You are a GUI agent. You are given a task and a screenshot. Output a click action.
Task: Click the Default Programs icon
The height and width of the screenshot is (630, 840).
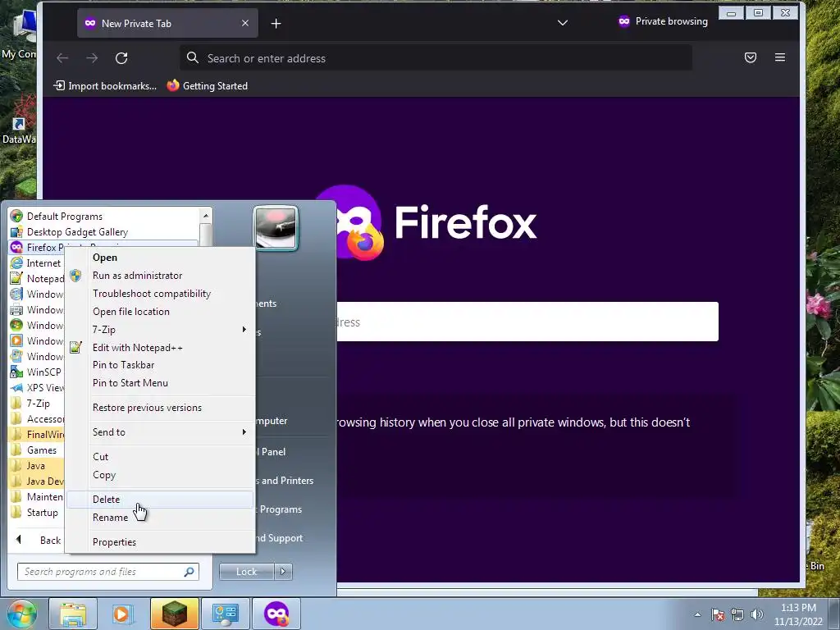point(16,217)
